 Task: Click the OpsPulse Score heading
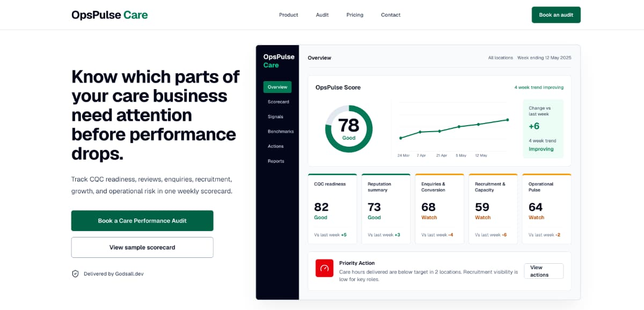pyautogui.click(x=338, y=87)
